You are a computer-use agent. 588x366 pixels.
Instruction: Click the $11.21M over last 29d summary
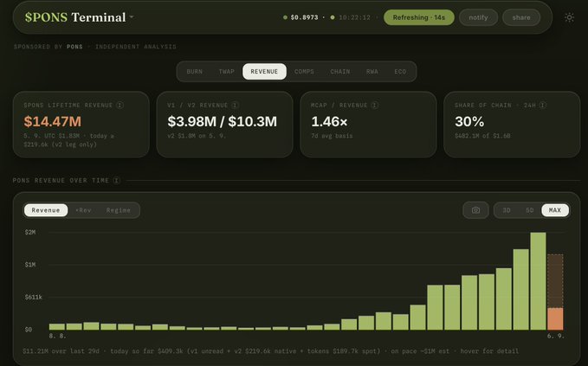pyautogui.click(x=61, y=351)
